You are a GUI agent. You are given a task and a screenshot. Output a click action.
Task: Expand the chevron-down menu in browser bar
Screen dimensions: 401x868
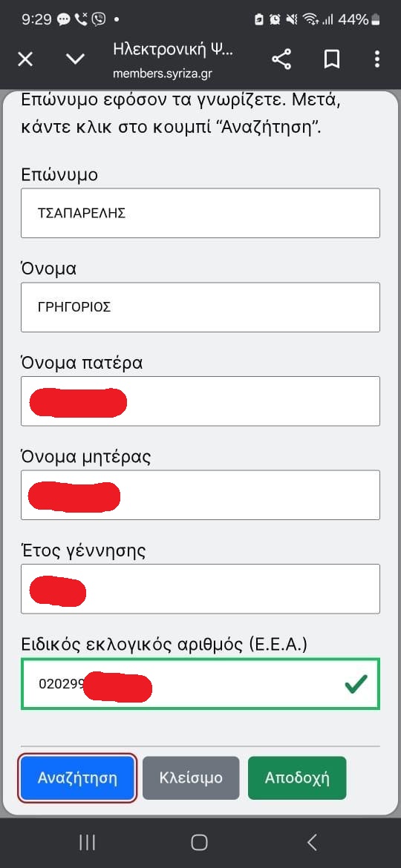(x=75, y=59)
